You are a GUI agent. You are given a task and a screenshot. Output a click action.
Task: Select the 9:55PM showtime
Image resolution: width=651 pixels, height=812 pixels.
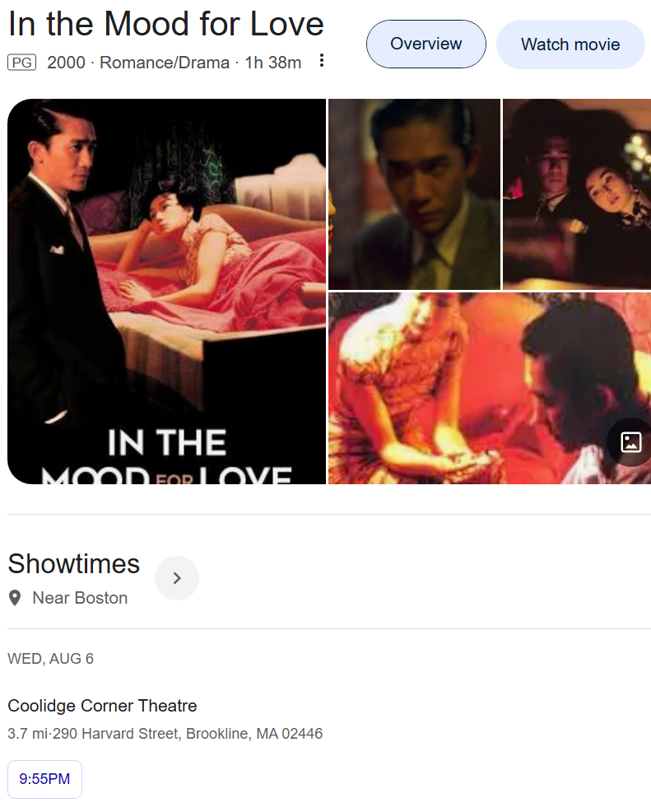(44, 779)
